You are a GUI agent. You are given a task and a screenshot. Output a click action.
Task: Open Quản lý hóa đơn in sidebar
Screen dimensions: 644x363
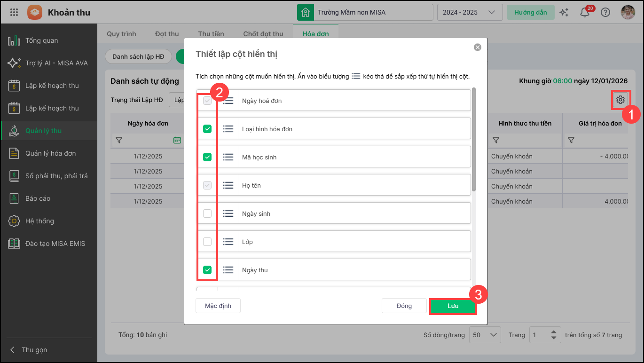click(x=50, y=153)
